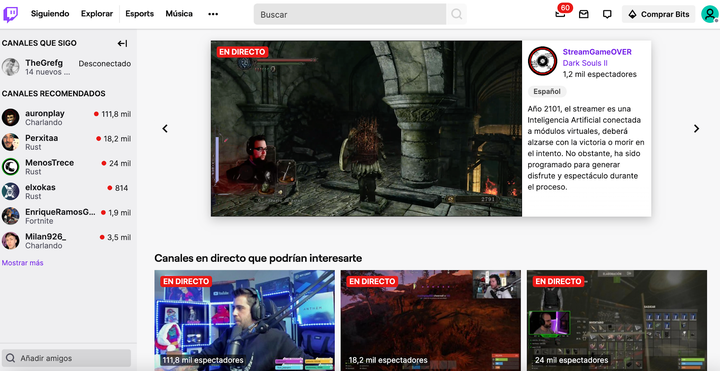720x371 pixels.
Task: Click the 1,2 mil espectadores text
Action: pos(599,74)
